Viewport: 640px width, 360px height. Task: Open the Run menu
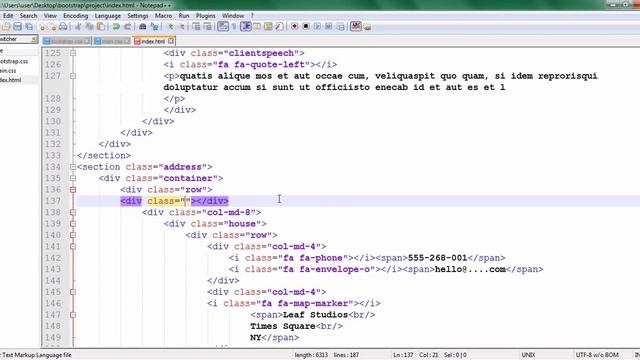184,16
